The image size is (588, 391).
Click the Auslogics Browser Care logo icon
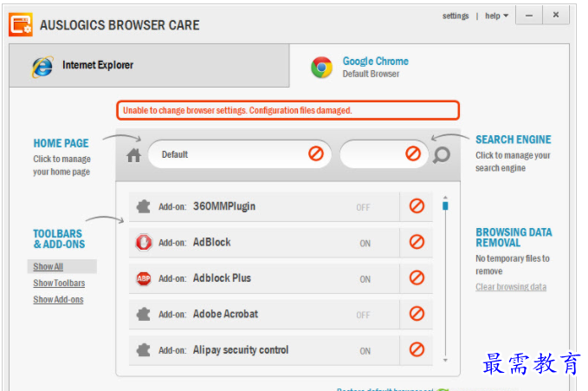point(21,25)
